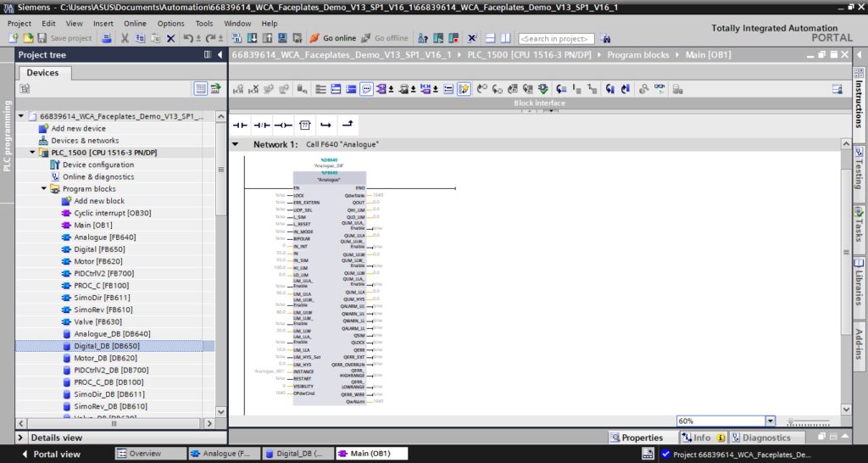
Task: Undo the last action
Action: [x=189, y=38]
